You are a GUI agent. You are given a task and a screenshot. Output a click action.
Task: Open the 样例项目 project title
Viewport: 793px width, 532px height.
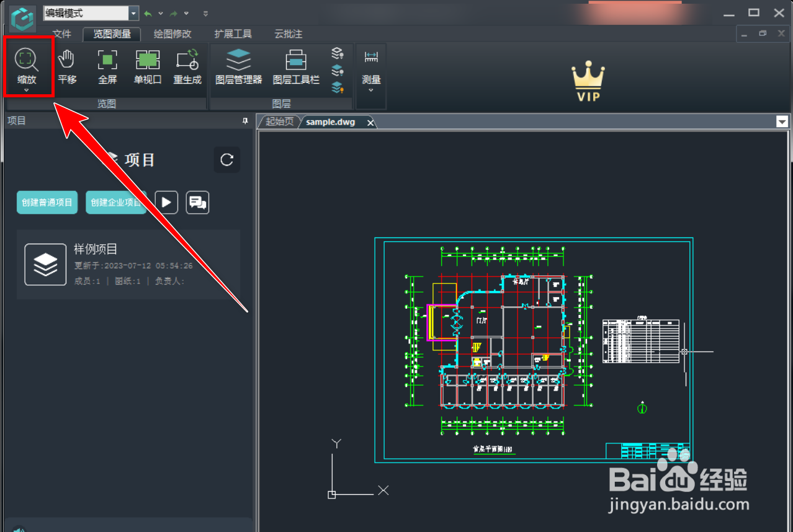(96, 249)
